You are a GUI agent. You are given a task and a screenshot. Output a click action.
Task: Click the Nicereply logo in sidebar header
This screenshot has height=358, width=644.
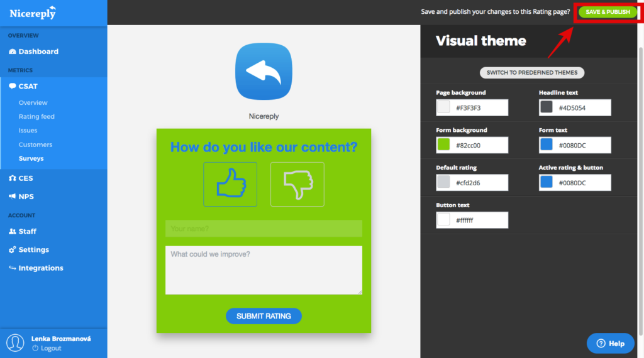[x=33, y=13]
